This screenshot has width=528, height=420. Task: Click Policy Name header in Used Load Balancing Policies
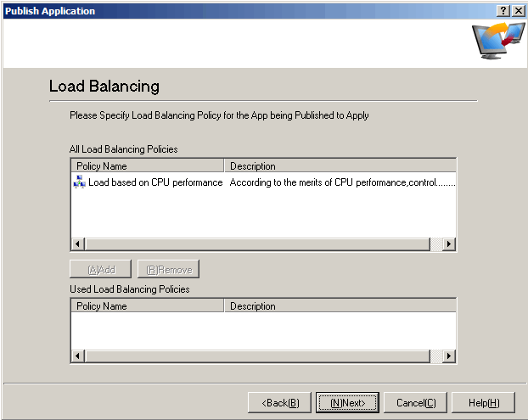tap(148, 305)
